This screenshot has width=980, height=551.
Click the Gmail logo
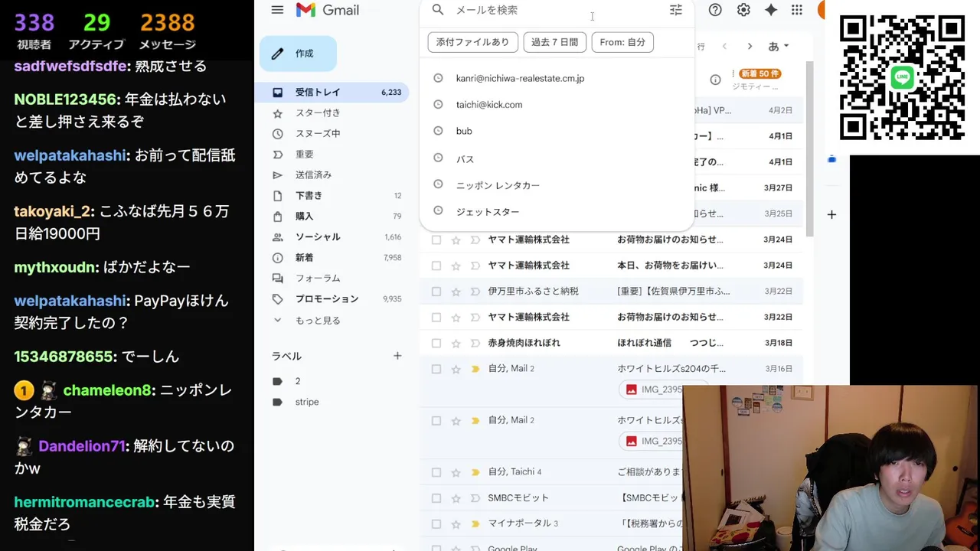click(x=327, y=10)
